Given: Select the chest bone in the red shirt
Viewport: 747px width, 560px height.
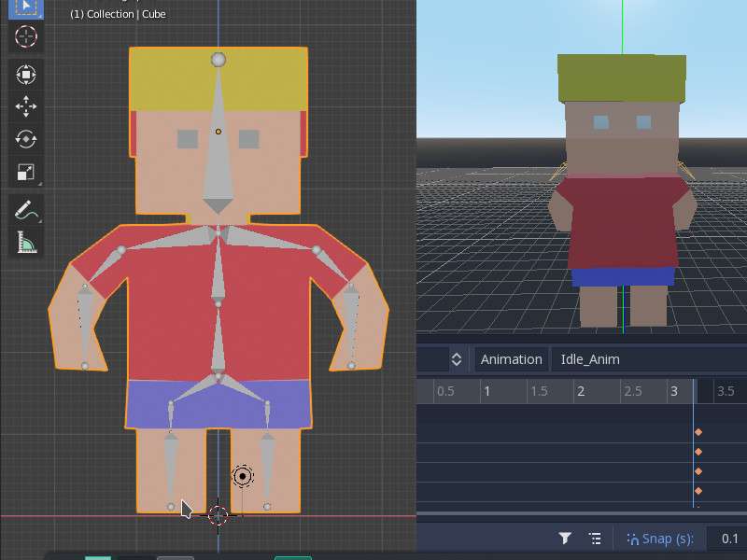Looking at the screenshot, I should (x=218, y=269).
